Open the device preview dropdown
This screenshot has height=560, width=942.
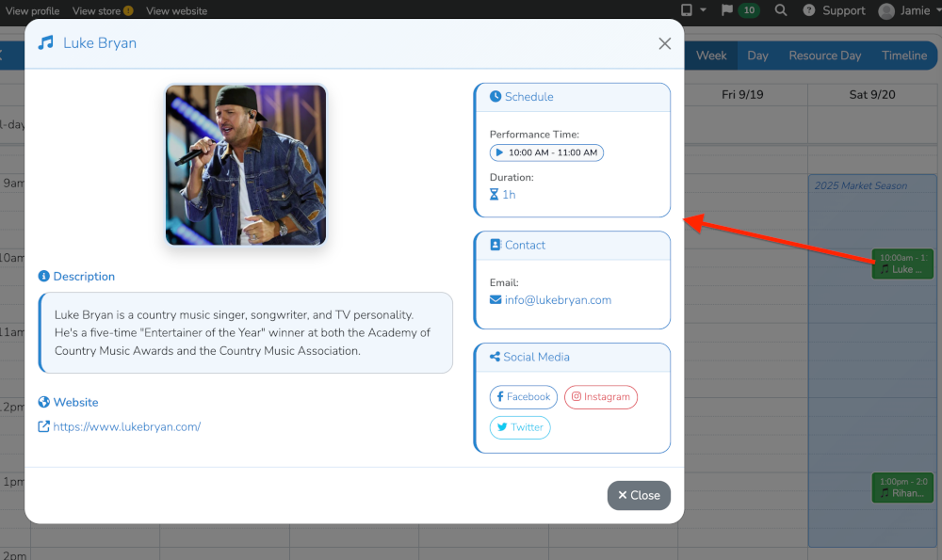coord(691,10)
